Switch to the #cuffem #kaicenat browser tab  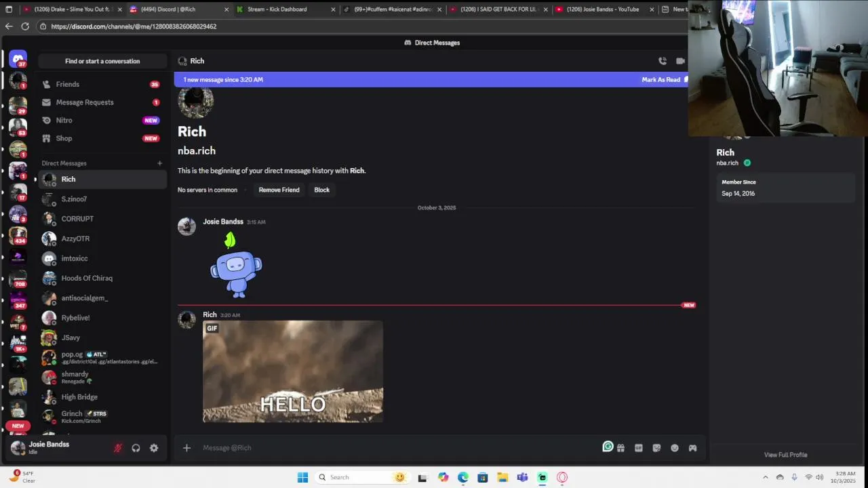(x=392, y=9)
